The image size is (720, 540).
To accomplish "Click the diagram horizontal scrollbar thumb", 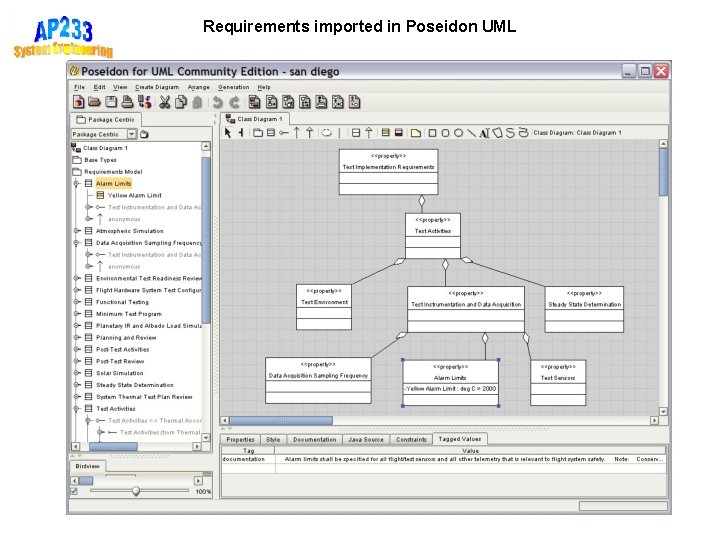I will point(281,421).
